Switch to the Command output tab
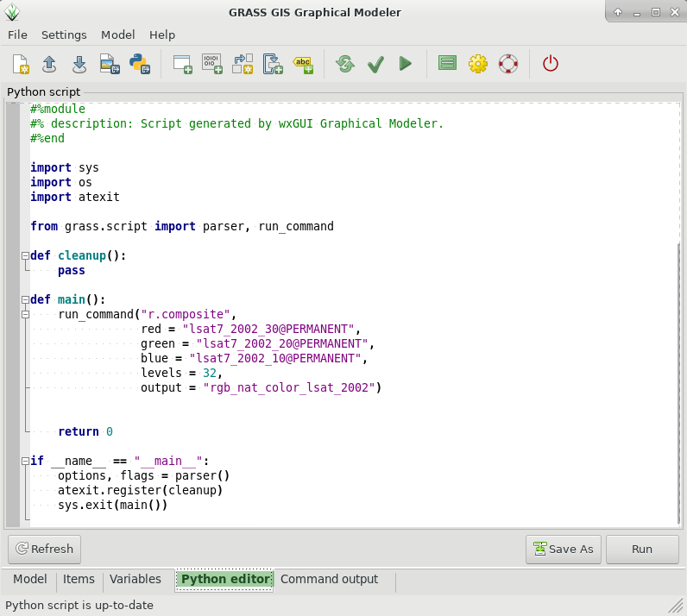 point(329,580)
